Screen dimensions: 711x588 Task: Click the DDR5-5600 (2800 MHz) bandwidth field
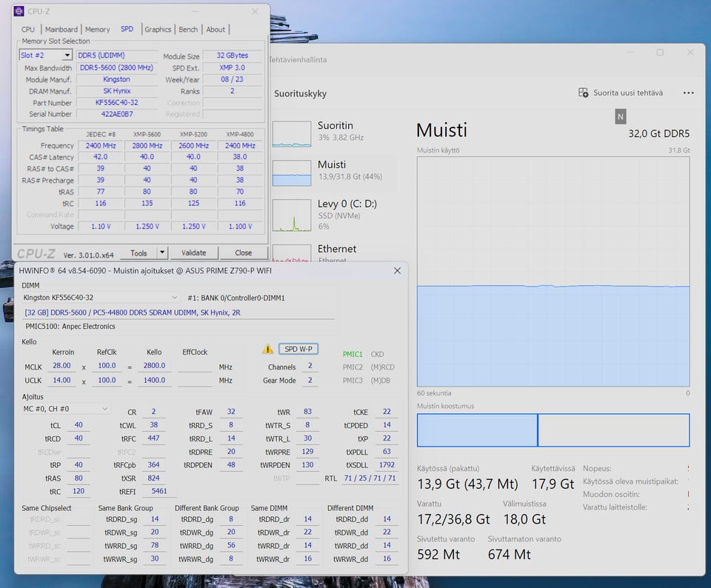coord(116,67)
